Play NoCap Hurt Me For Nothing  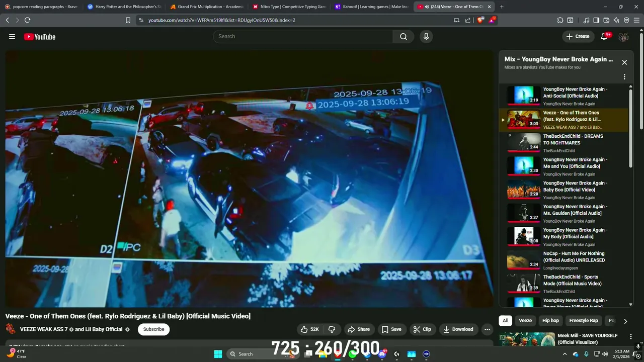point(563,260)
